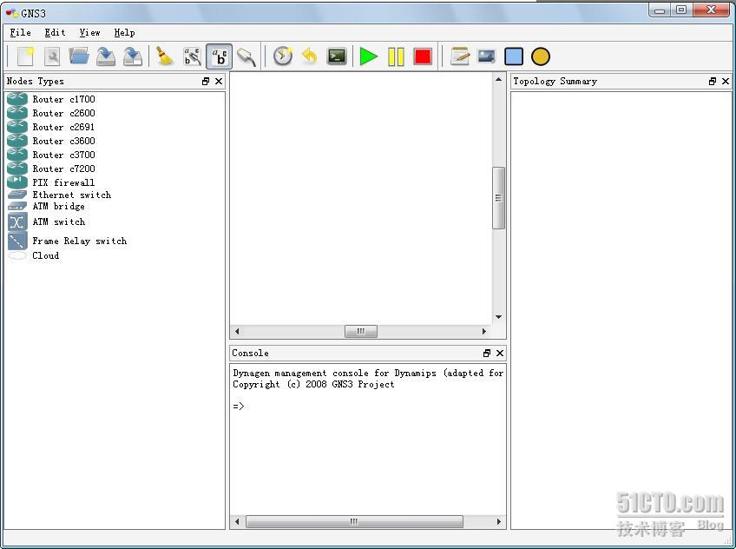The width and height of the screenshot is (736, 549).
Task: Open the File menu
Action: (x=20, y=33)
